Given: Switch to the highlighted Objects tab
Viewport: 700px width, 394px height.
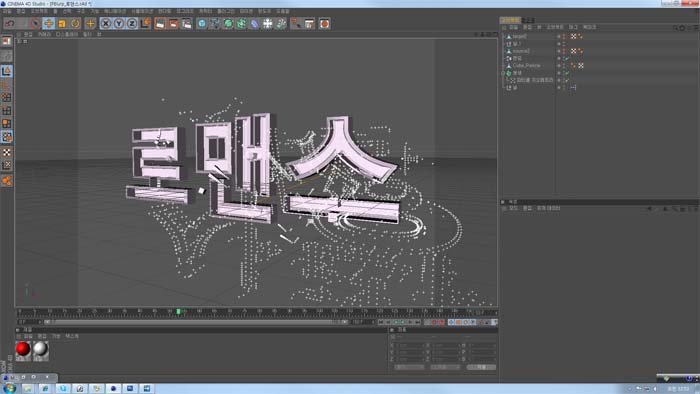Looking at the screenshot, I should pos(510,20).
